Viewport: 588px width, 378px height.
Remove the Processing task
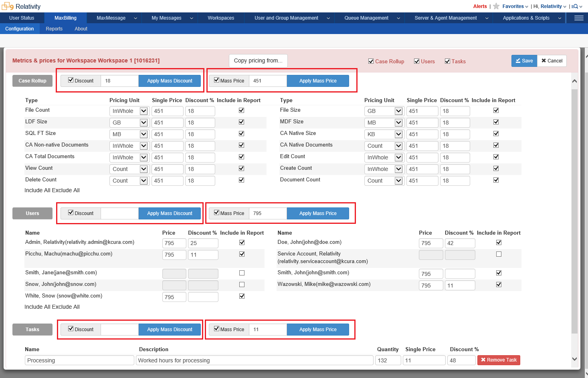tap(499, 360)
